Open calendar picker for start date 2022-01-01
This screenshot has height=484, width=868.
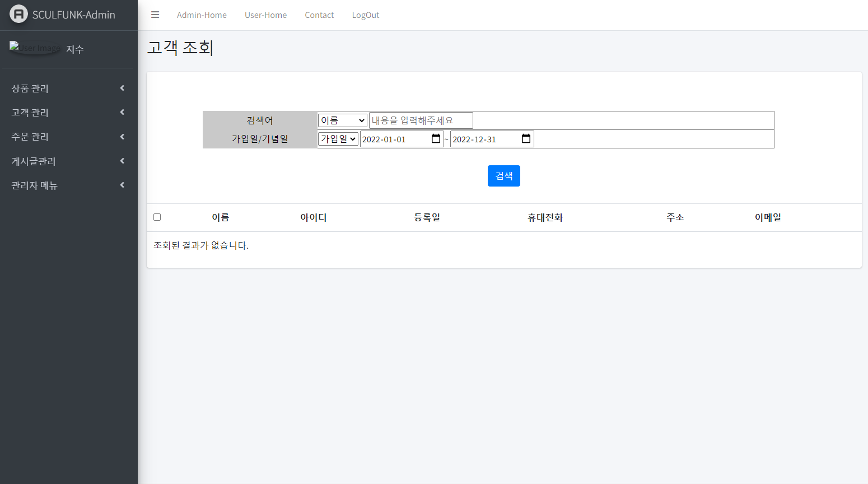tap(436, 139)
